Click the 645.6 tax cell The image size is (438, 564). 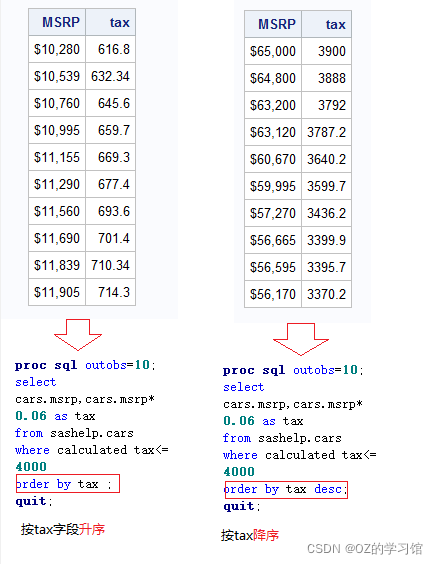click(110, 103)
